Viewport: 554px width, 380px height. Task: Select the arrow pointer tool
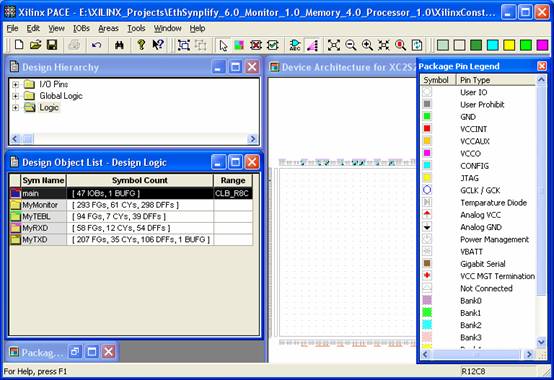(223, 45)
